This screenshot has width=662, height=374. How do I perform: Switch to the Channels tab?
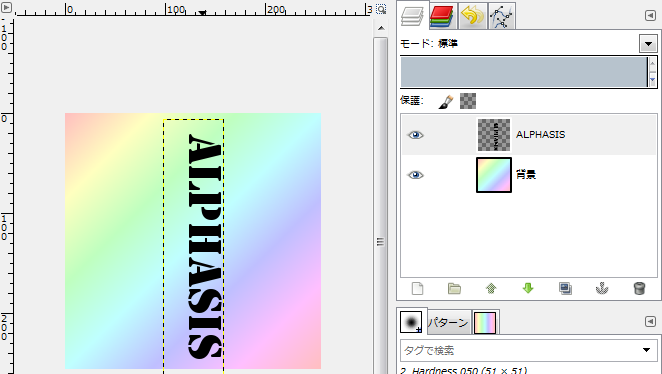442,16
